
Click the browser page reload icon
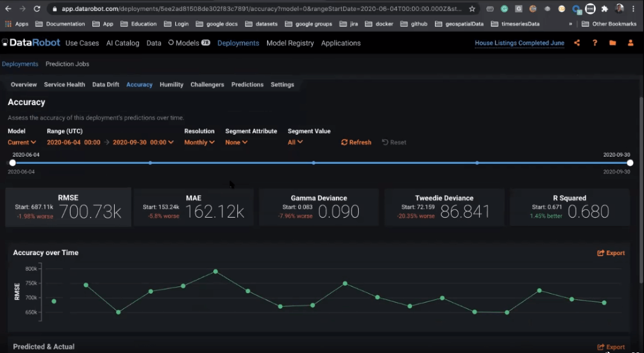[x=38, y=9]
